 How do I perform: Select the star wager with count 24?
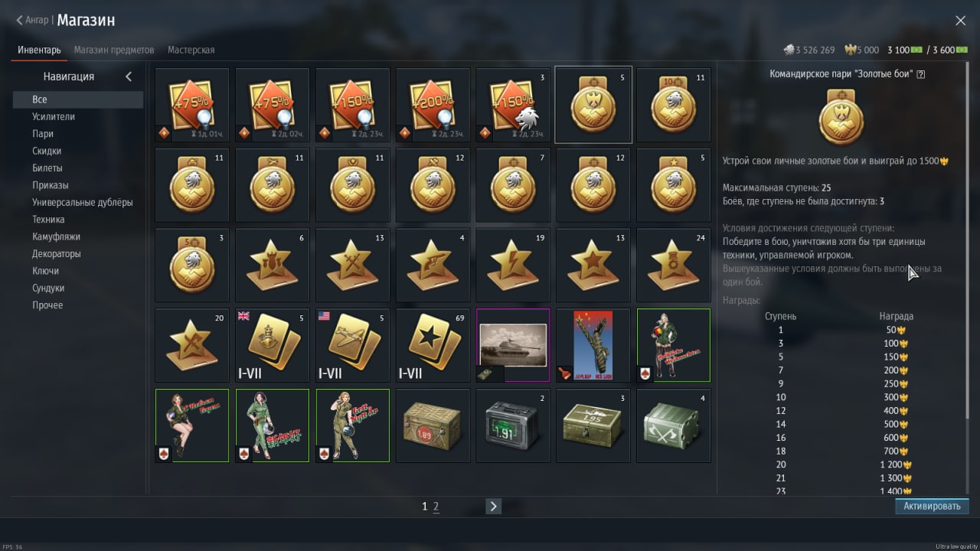(x=674, y=265)
